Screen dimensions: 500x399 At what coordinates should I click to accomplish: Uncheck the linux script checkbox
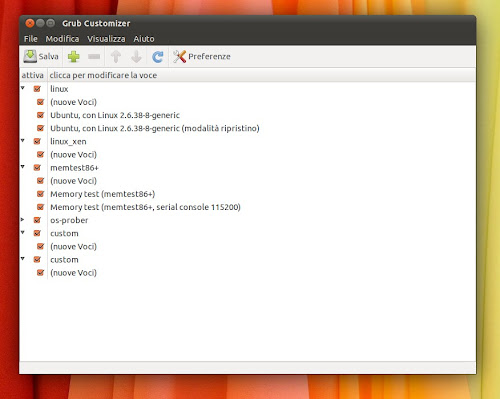[37, 89]
